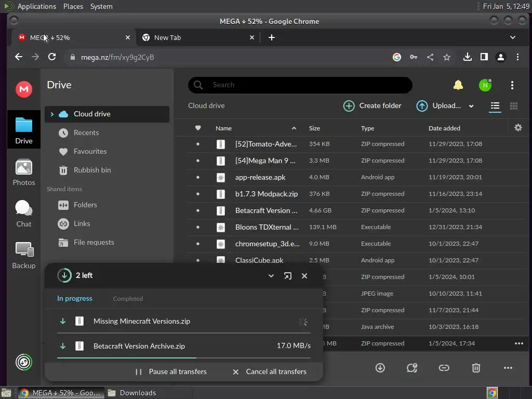532x399 pixels.
Task: Switch to the New Tab browser tab
Action: pos(198,37)
